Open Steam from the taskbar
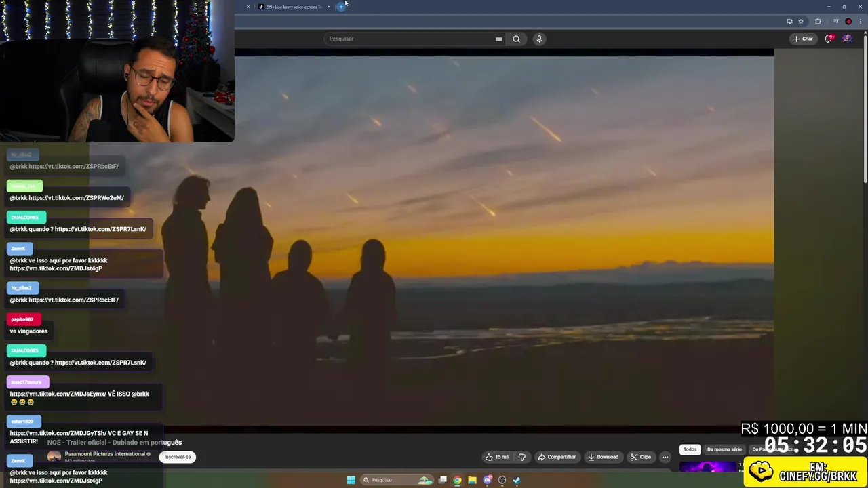The height and width of the screenshot is (488, 868). click(x=517, y=480)
